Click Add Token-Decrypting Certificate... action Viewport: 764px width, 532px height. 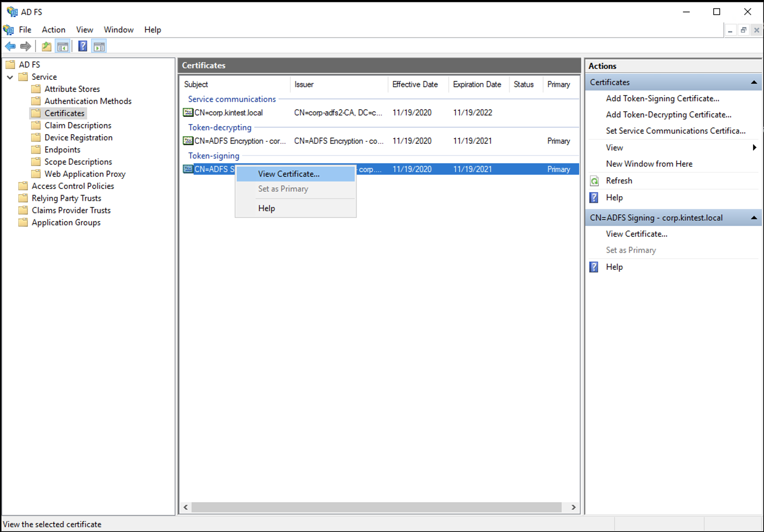tap(668, 115)
